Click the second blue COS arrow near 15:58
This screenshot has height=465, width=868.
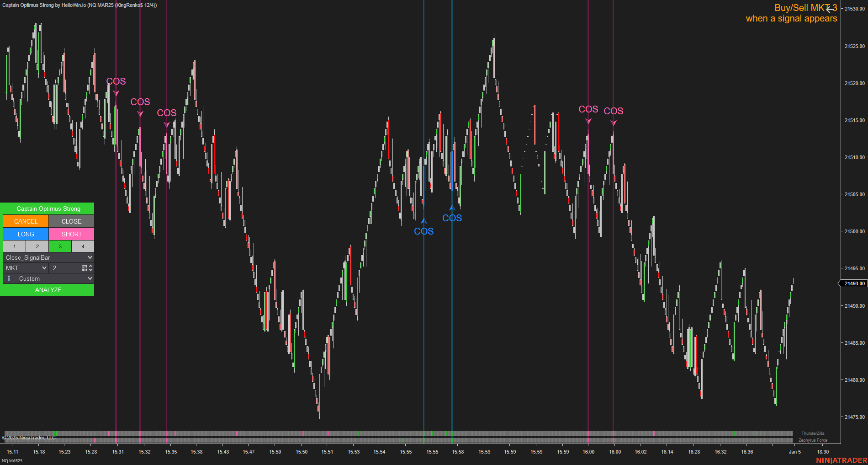point(452,207)
